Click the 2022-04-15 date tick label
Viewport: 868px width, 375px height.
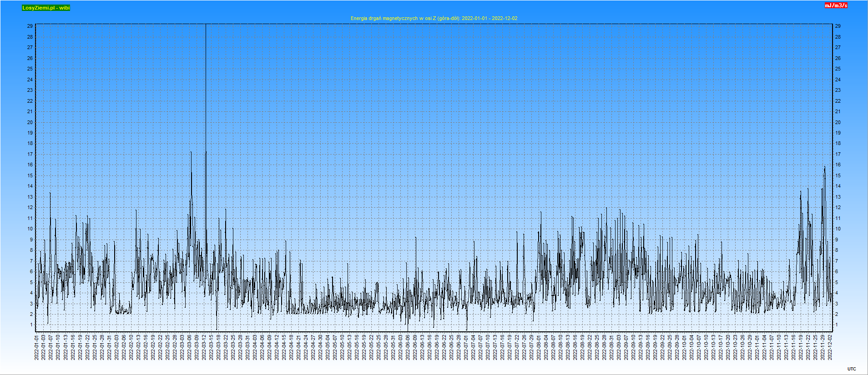click(x=284, y=348)
